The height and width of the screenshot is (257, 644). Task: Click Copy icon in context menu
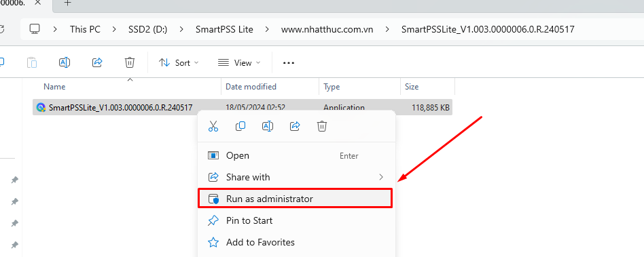(x=240, y=126)
